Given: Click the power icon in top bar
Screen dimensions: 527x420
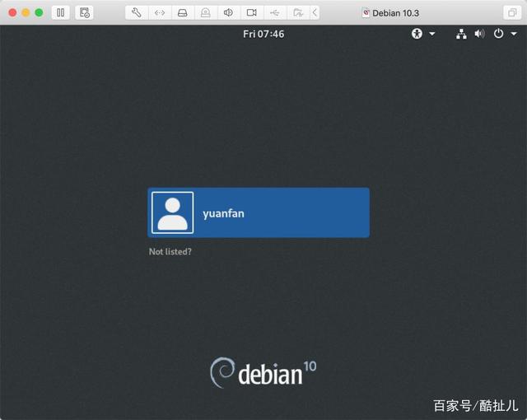Looking at the screenshot, I should (498, 34).
